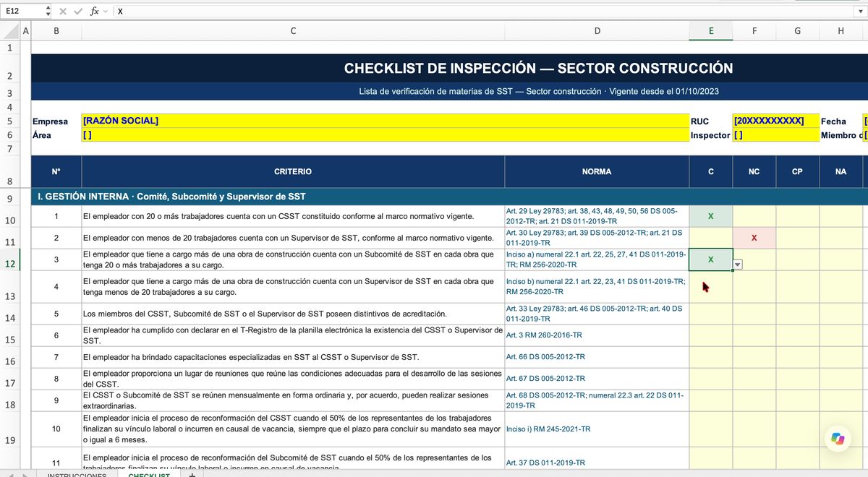
Task: Click the 'CP' column table header
Action: (x=797, y=171)
